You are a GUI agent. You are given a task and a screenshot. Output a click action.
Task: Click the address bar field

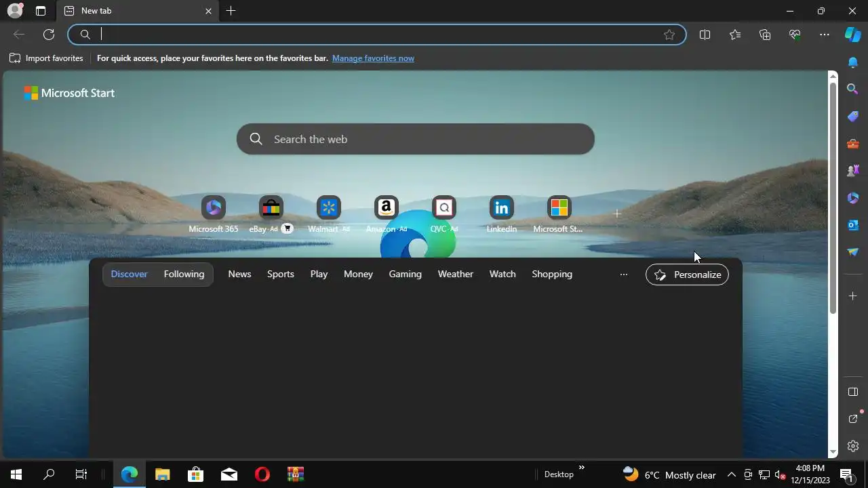point(377,35)
